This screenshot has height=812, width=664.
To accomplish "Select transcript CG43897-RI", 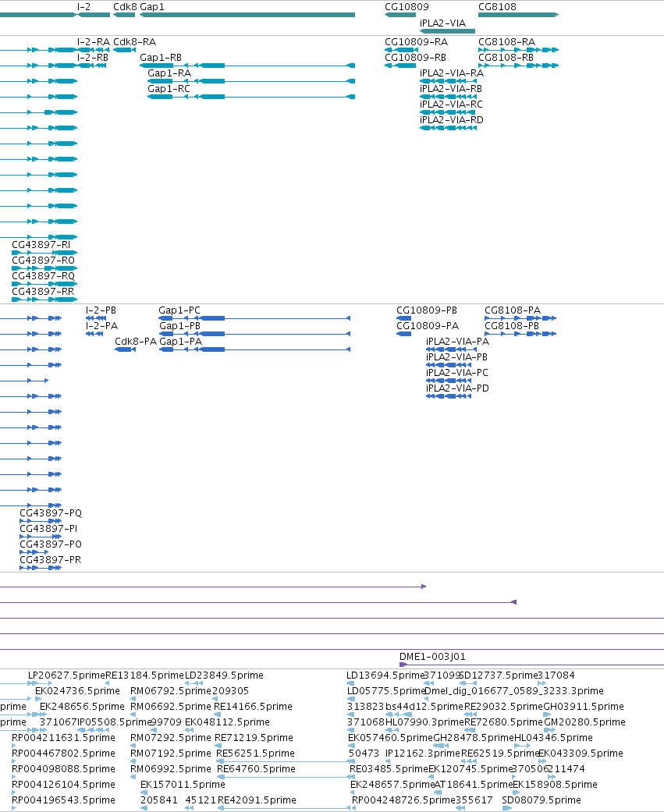I will [x=44, y=253].
